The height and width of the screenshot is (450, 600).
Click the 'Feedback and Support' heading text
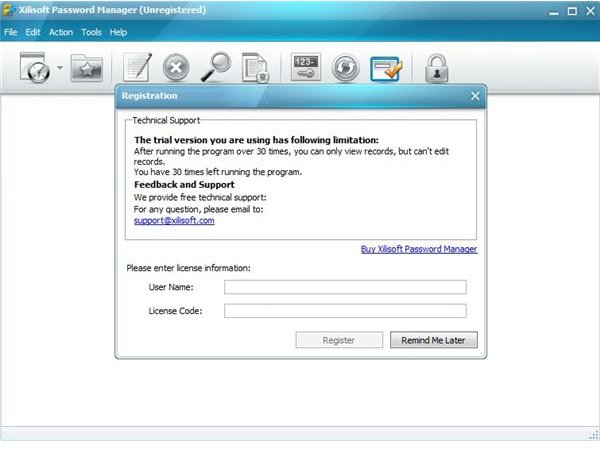[184, 185]
